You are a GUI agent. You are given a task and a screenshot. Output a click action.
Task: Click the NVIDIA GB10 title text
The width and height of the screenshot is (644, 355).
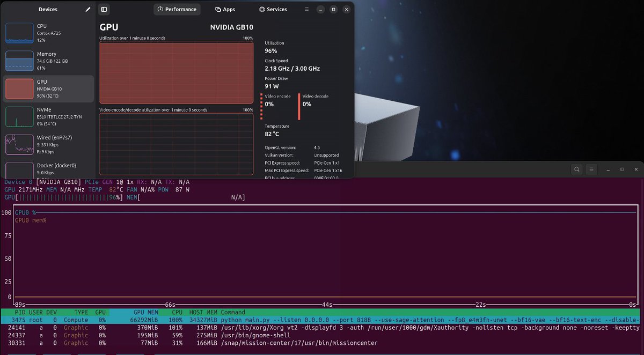coord(232,28)
